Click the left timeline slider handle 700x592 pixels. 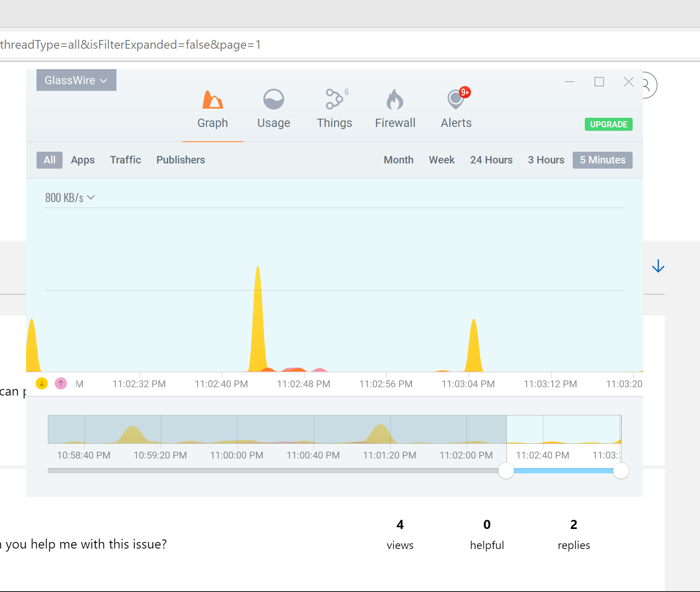pyautogui.click(x=506, y=471)
